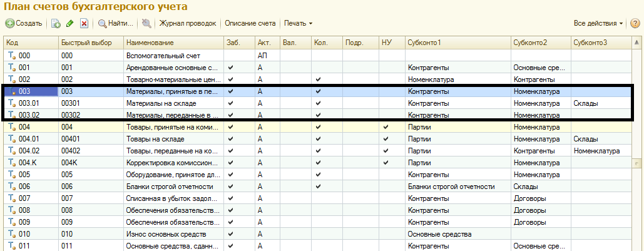Toggle the НУ checkmark for account 004
644x251 pixels.
pos(386,128)
